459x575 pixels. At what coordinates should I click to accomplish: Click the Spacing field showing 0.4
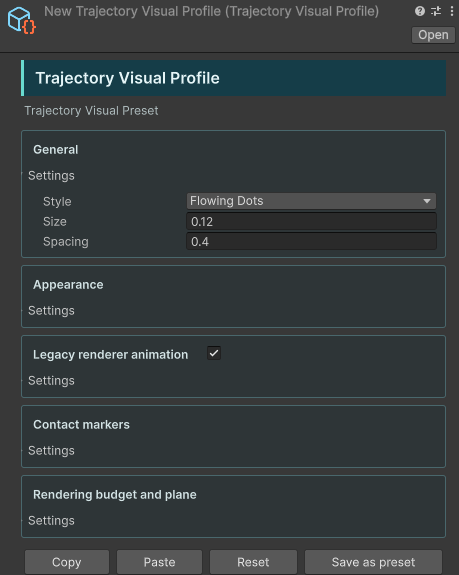point(311,242)
